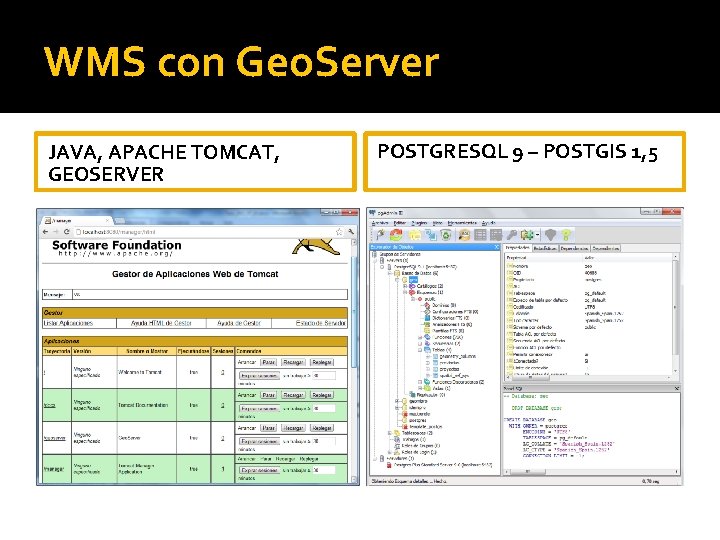Click Expirar sesiones for Tomcat Manager row
This screenshot has width=720, height=540.
[x=259, y=470]
